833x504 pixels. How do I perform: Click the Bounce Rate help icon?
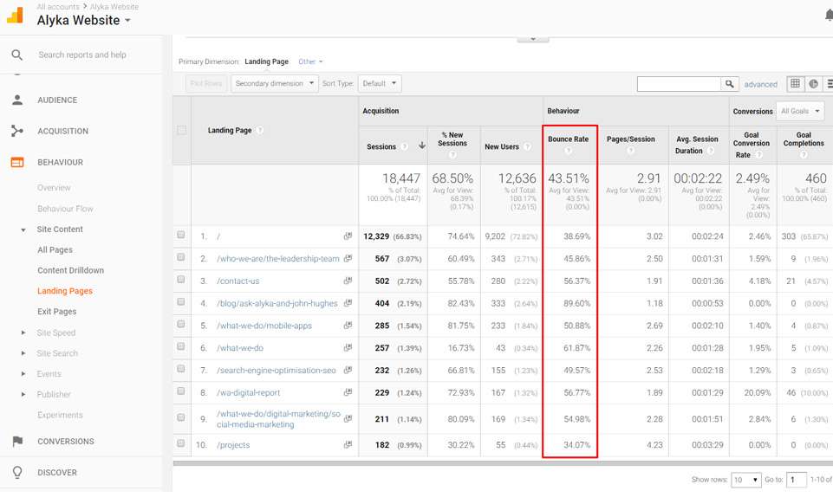click(x=568, y=151)
